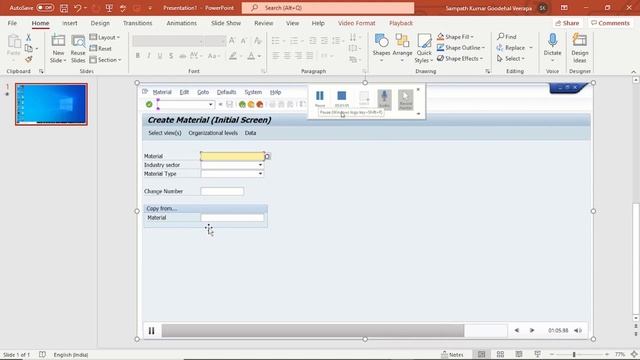Open Quick Styles gallery
The height and width of the screenshot is (360, 640).
424,49
